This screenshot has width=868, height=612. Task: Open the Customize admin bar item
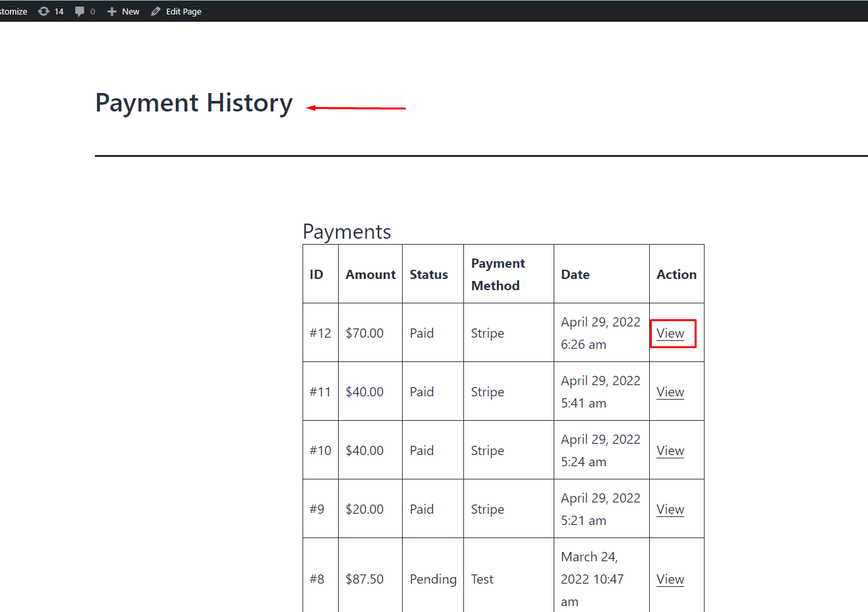click(13, 11)
